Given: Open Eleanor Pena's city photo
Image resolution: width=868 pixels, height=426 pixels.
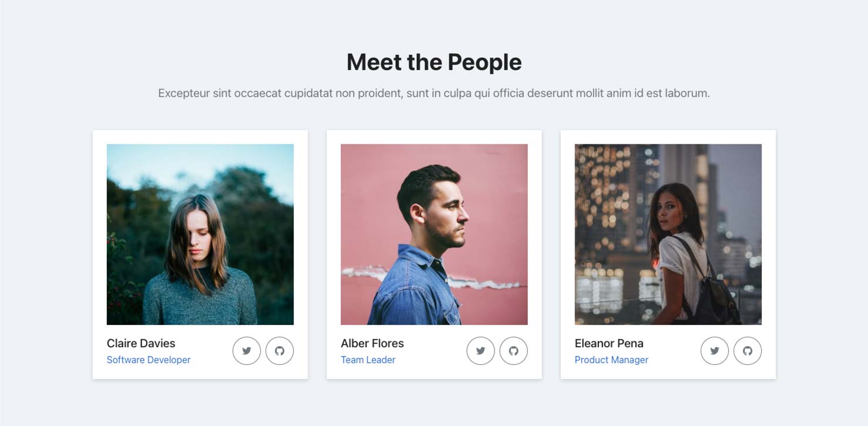Looking at the screenshot, I should [x=668, y=235].
